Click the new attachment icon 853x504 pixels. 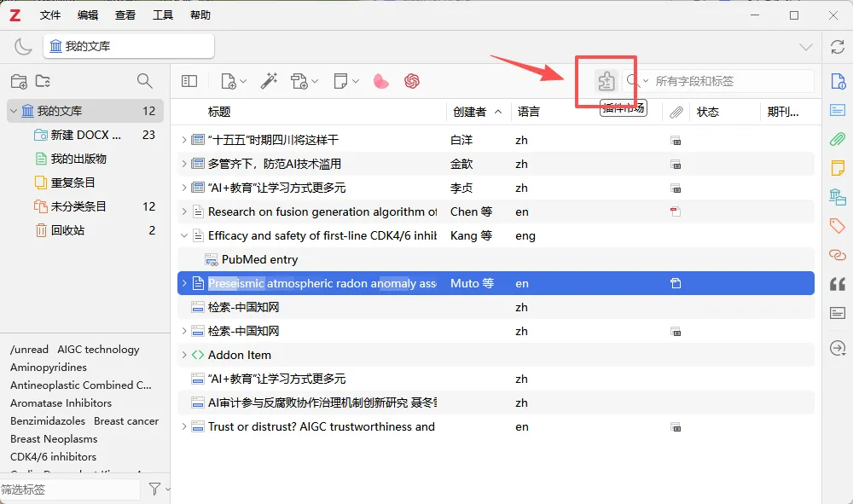[x=300, y=80]
